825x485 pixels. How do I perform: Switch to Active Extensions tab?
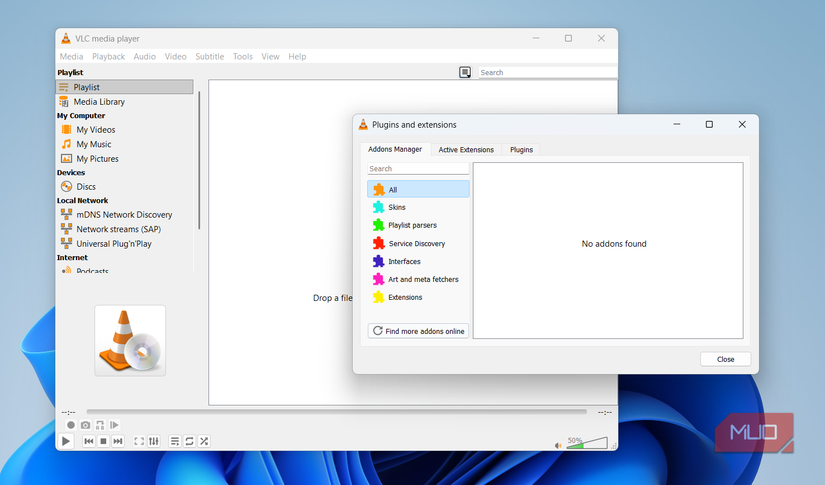[x=466, y=150]
